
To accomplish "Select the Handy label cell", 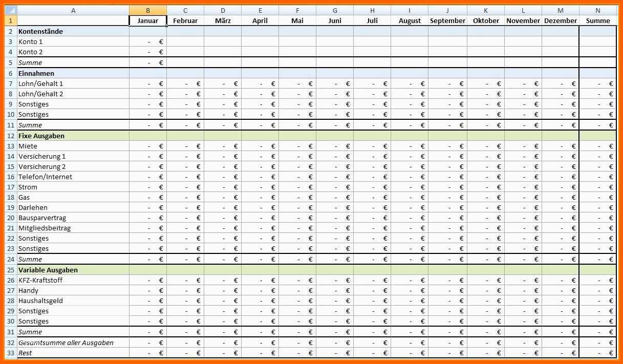I will click(x=73, y=290).
